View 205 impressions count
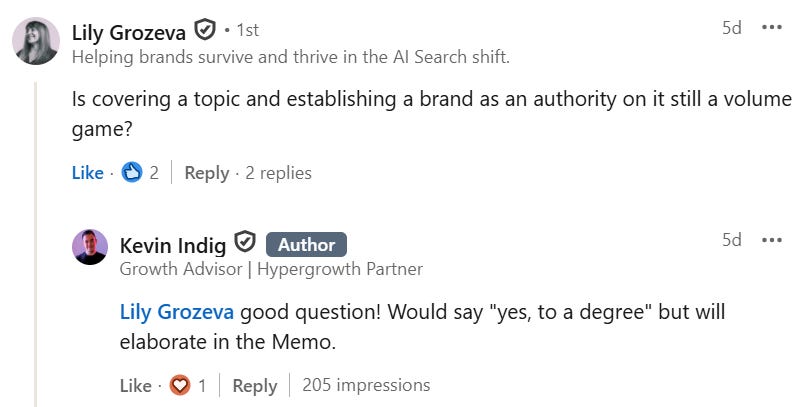 coord(366,385)
